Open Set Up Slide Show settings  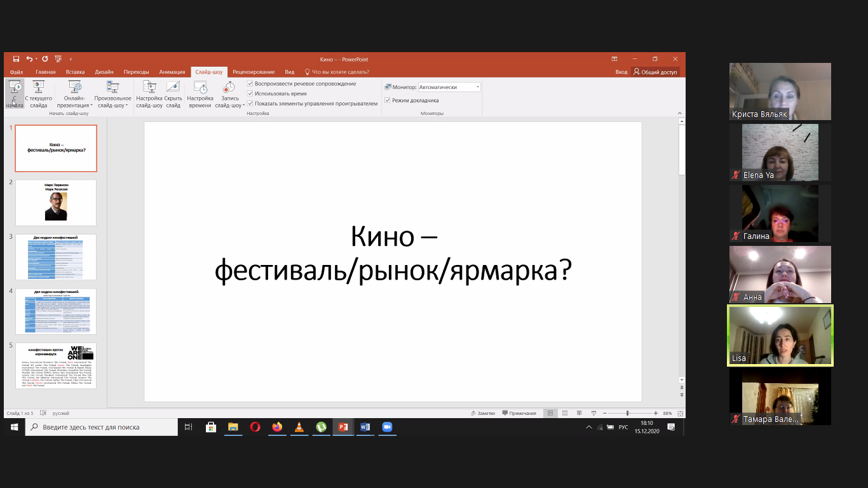pyautogui.click(x=149, y=94)
